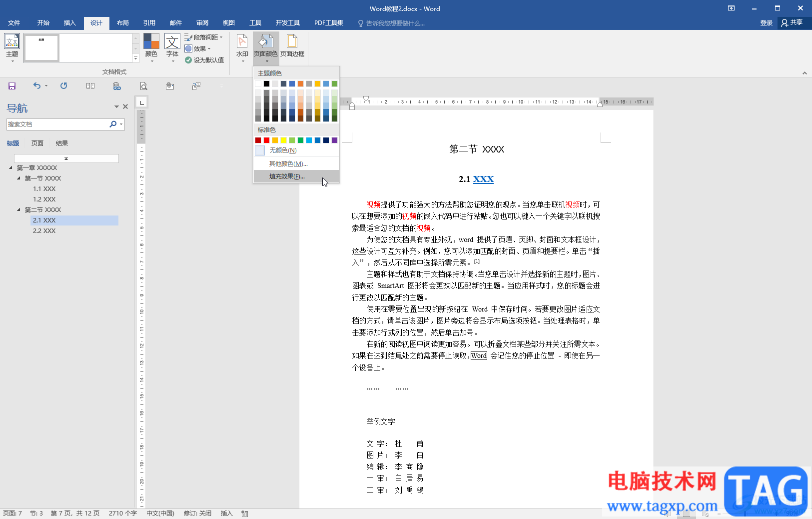The image size is (812, 519).
Task: Pick the standard dark red swatch
Action: pos(258,140)
